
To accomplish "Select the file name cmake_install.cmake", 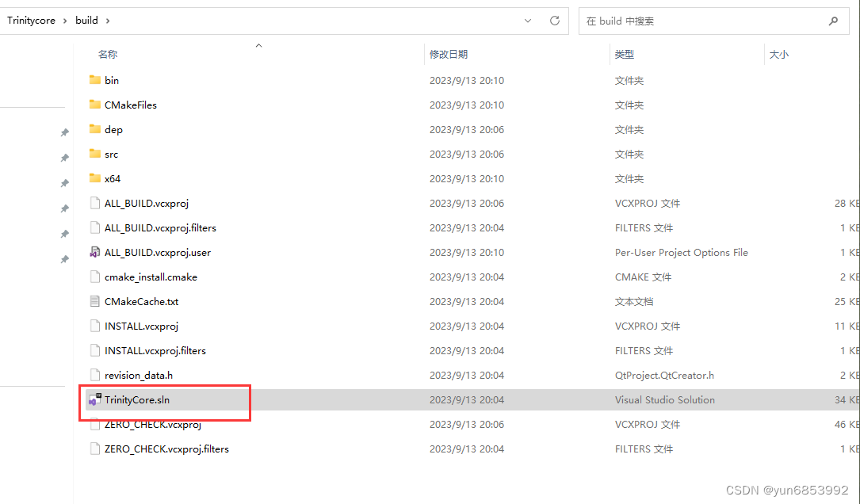I will click(x=151, y=277).
